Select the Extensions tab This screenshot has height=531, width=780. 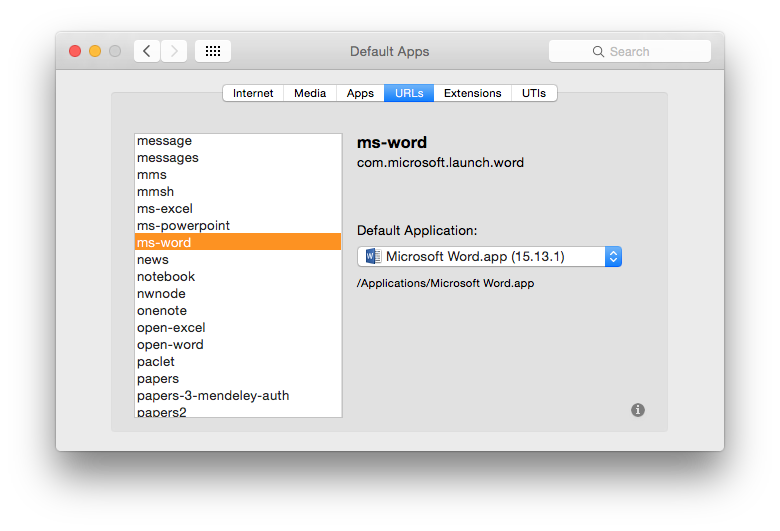pos(472,93)
